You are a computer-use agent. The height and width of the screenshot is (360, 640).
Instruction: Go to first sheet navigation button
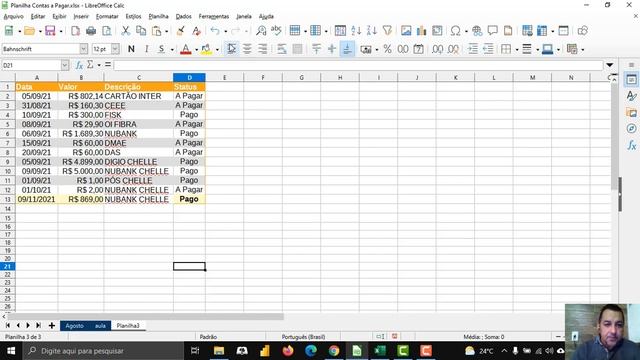coord(8,325)
